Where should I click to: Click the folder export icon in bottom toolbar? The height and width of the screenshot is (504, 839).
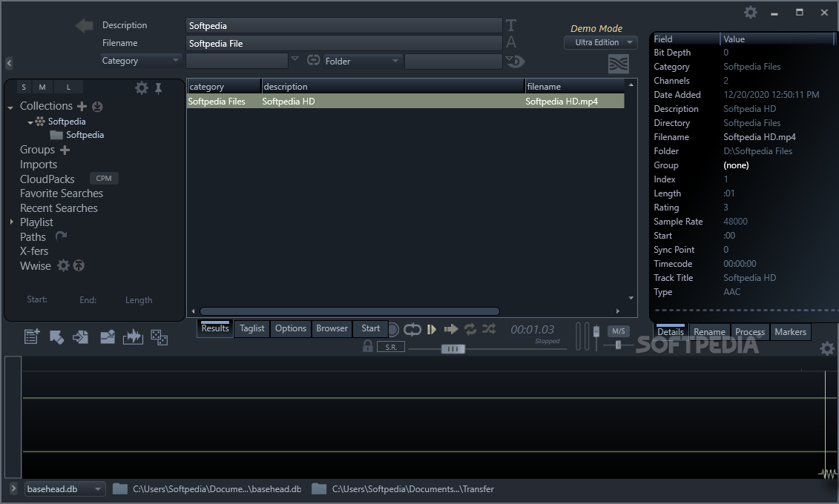click(x=108, y=336)
